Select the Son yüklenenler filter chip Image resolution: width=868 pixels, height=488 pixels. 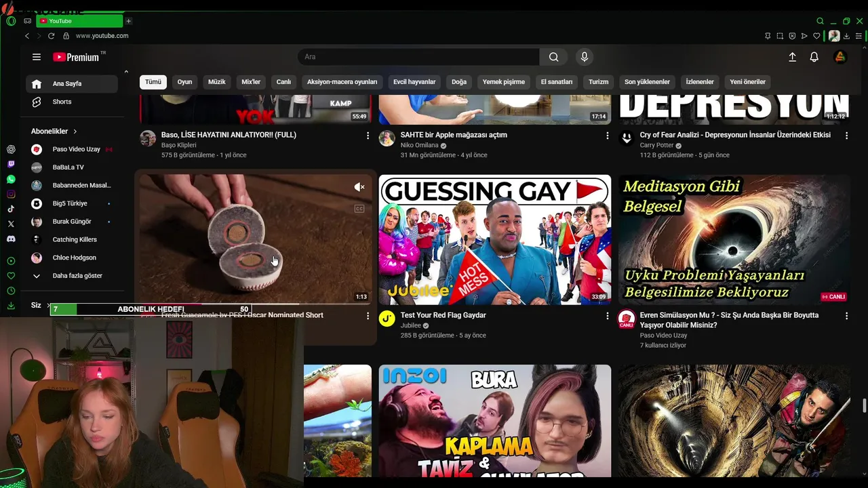pos(647,82)
